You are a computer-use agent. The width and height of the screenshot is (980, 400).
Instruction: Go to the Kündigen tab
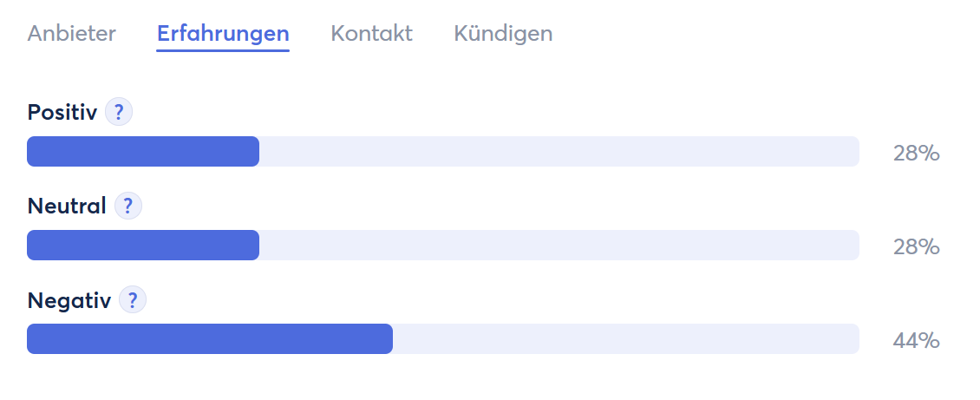503,35
